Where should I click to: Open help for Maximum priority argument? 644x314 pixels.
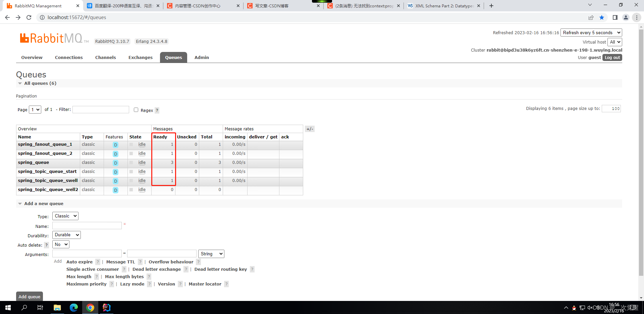tap(112, 284)
